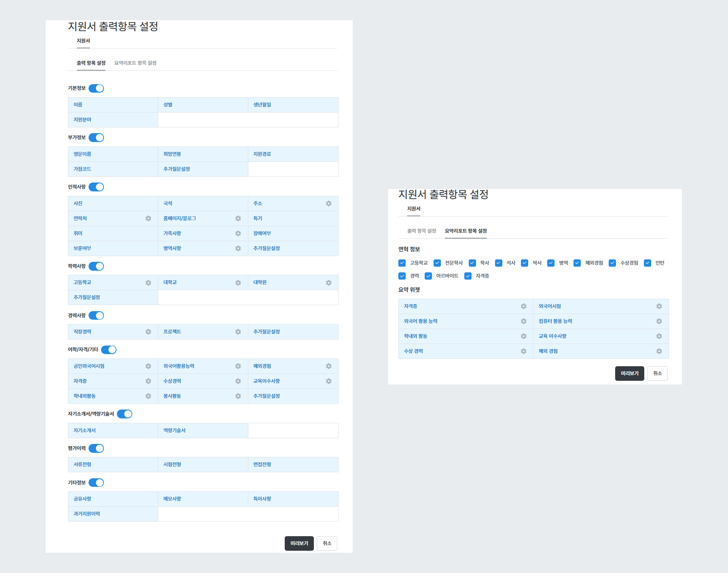Uncheck the 석사 checkbox

(499, 263)
